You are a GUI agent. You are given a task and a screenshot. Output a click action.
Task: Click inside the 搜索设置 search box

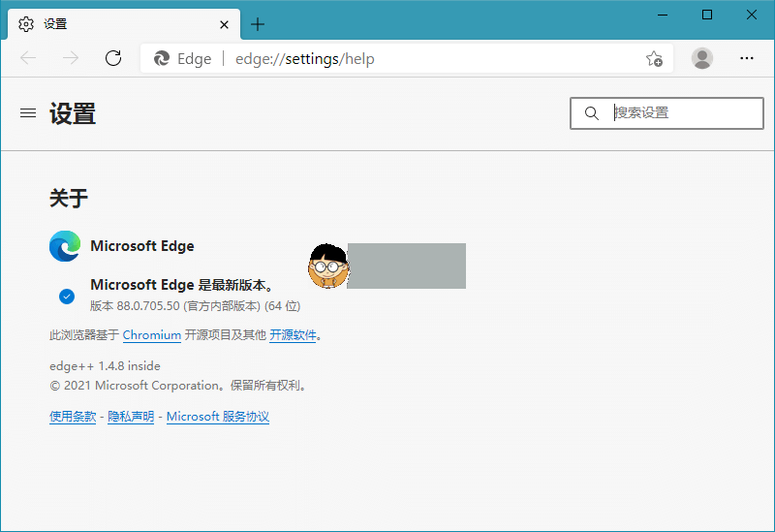pyautogui.click(x=666, y=113)
